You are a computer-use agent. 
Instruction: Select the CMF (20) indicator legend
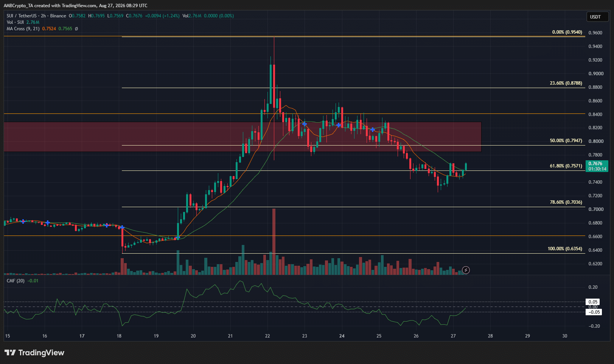16,281
